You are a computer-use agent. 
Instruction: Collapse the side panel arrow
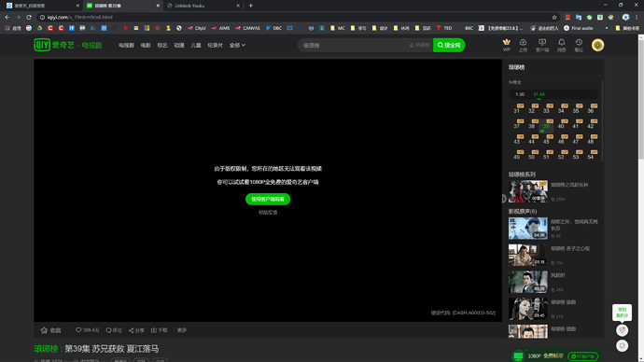[x=504, y=199]
